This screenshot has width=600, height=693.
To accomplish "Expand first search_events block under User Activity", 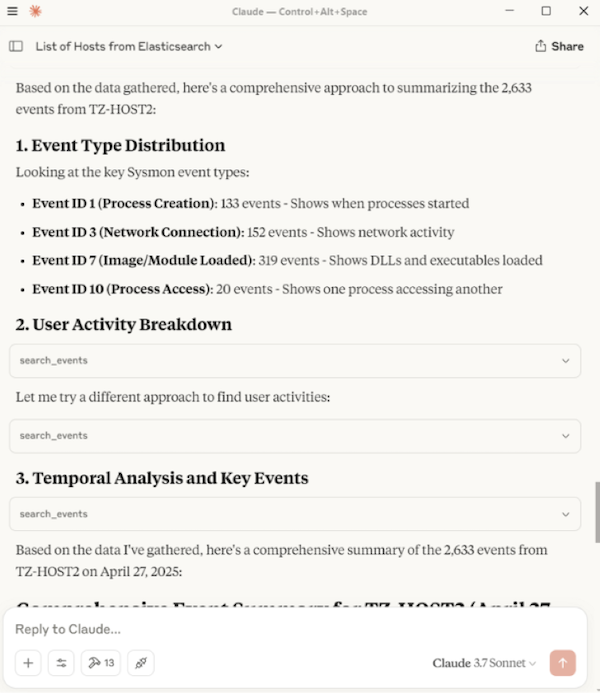I will point(295,361).
